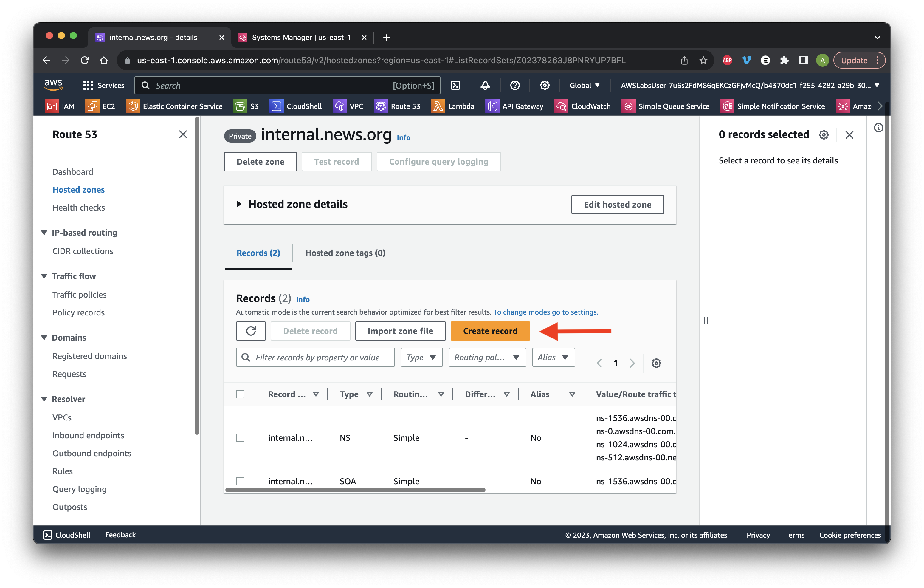This screenshot has height=588, width=924.
Task: Open Info link beside internal.news.org
Action: [403, 137]
